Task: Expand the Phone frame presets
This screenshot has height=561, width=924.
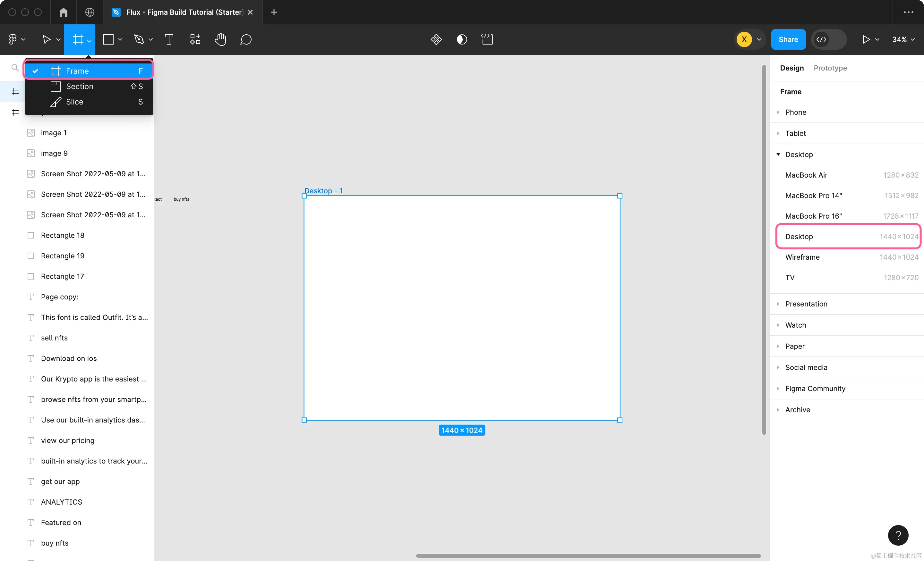Action: [795, 112]
